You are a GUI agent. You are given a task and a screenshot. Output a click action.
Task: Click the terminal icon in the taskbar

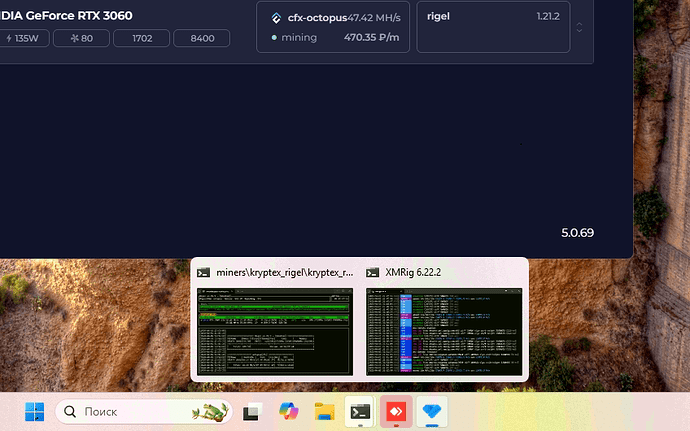coord(360,411)
